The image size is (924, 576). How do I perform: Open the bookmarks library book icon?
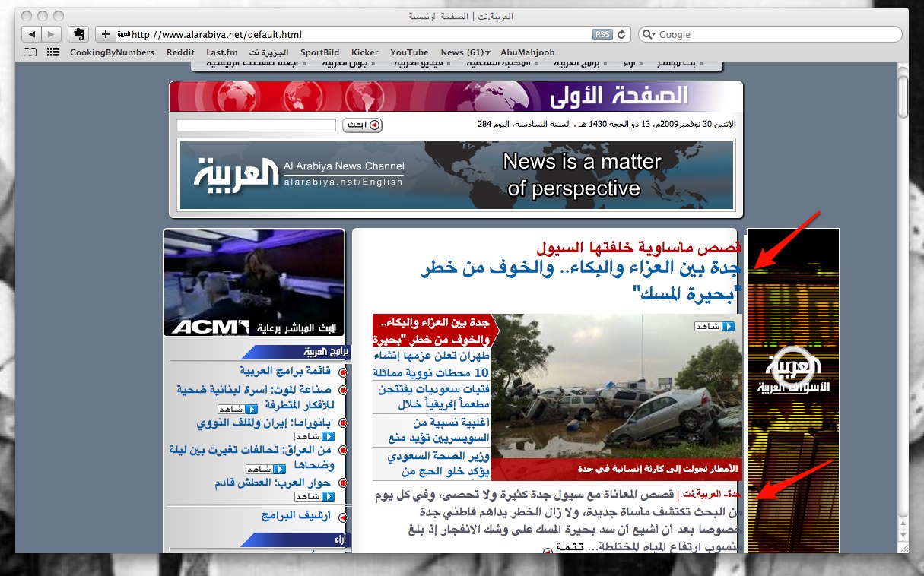click(x=30, y=52)
